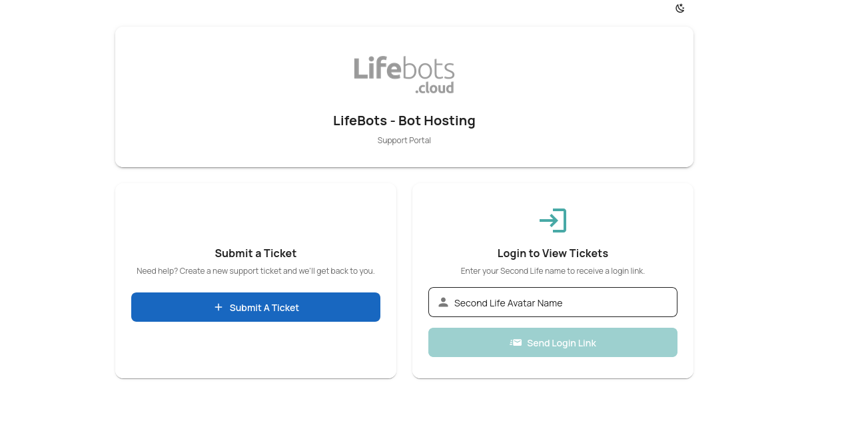Select the Login to View Tickets heading
The width and height of the screenshot is (868, 439).
click(552, 253)
